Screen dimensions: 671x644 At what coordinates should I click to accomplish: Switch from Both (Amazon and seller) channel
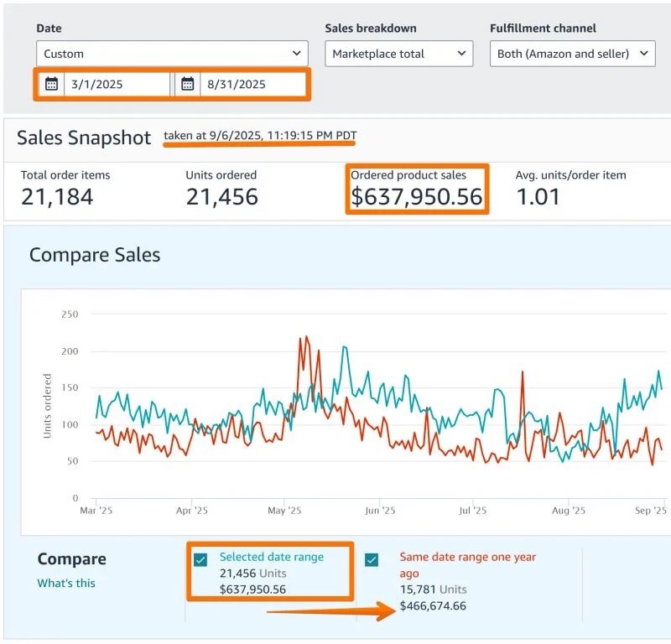point(574,54)
